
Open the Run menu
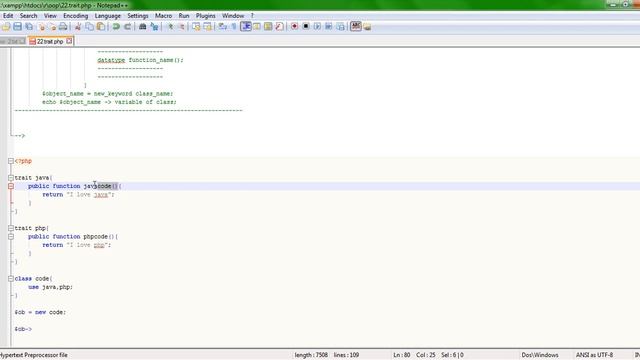184,16
